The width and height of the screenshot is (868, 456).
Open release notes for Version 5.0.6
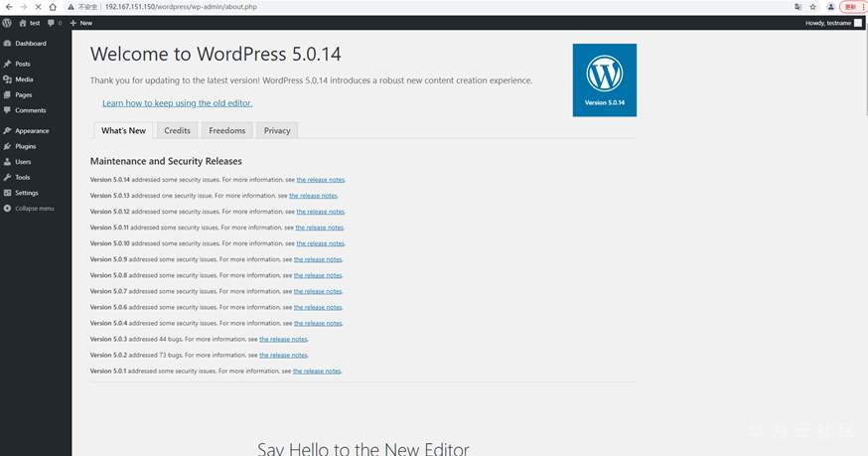318,307
